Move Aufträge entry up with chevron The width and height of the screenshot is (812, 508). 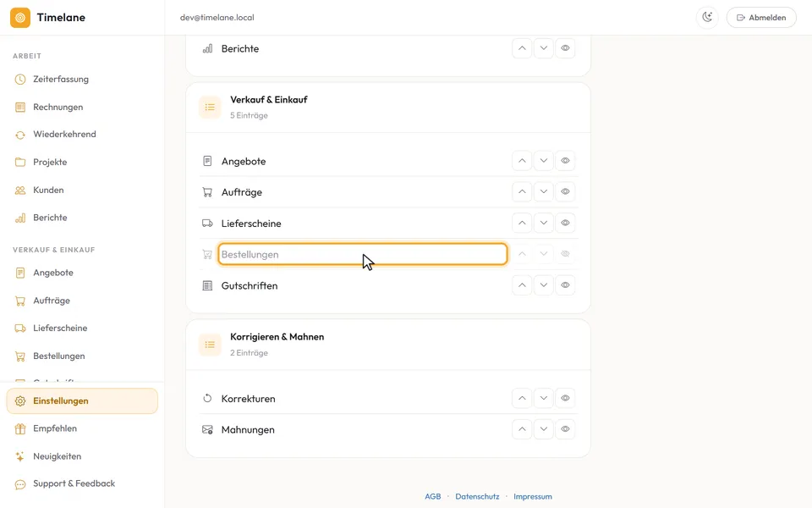click(522, 192)
